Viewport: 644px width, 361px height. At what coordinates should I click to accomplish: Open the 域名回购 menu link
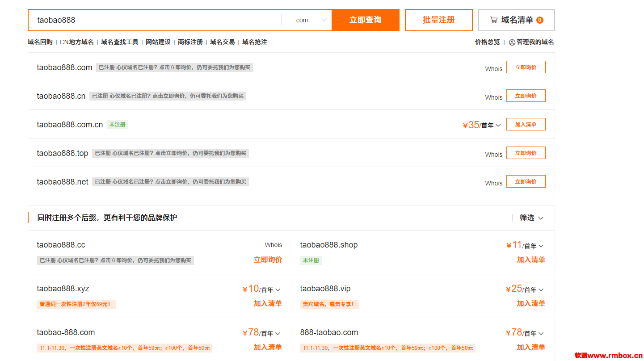[40, 42]
